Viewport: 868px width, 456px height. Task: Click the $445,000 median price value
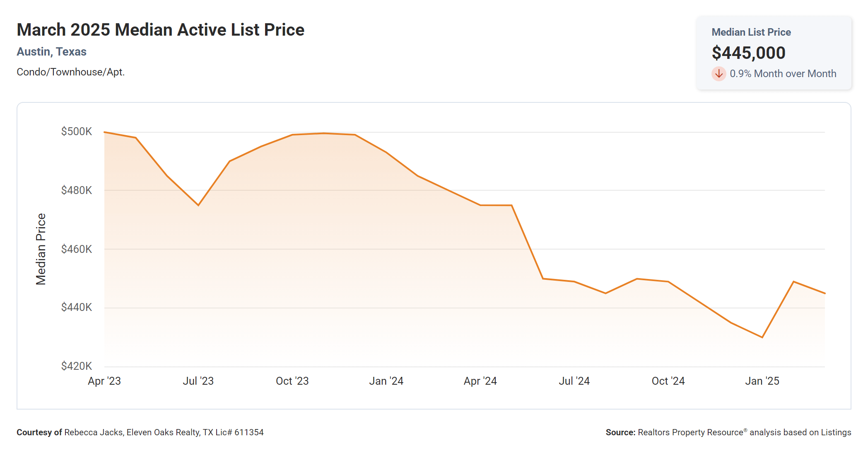pyautogui.click(x=748, y=53)
